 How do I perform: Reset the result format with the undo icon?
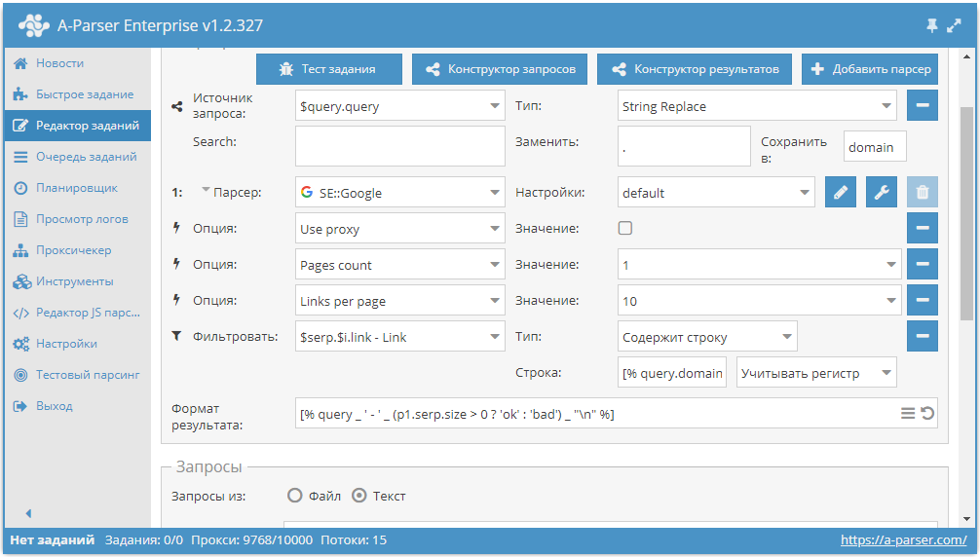pyautogui.click(x=927, y=414)
